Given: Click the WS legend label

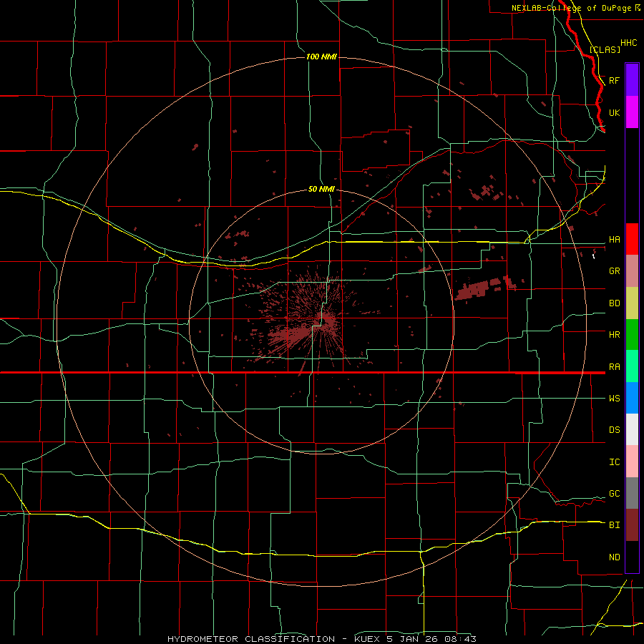Looking at the screenshot, I should coord(614,399).
